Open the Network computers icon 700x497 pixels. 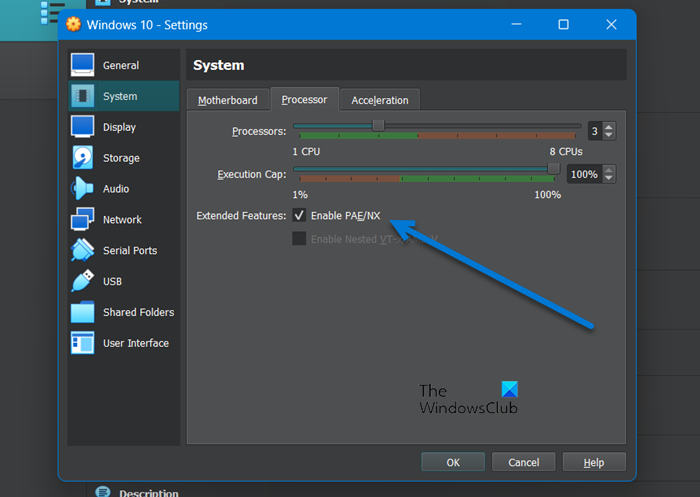click(83, 219)
